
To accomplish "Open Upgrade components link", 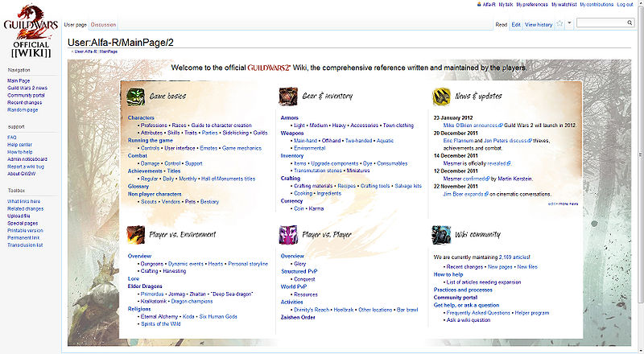I will pos(334,163).
